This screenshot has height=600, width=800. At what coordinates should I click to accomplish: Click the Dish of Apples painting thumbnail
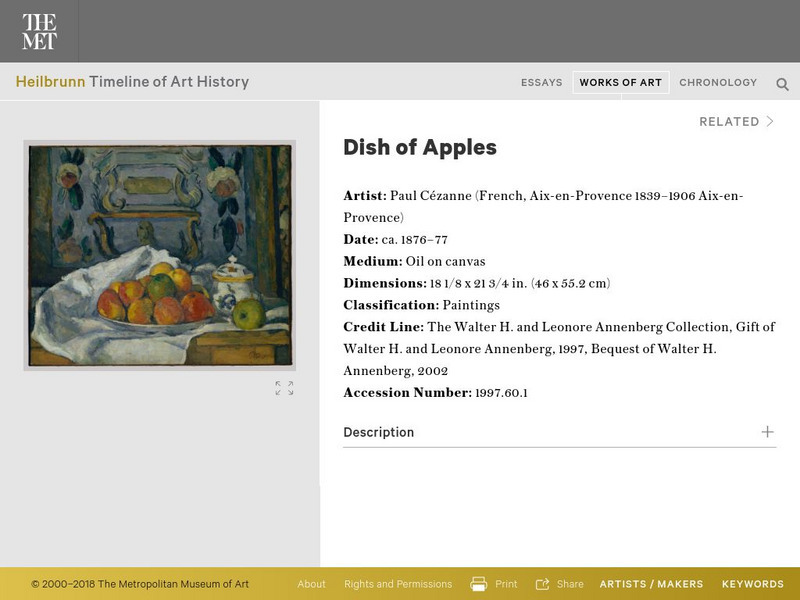point(160,255)
